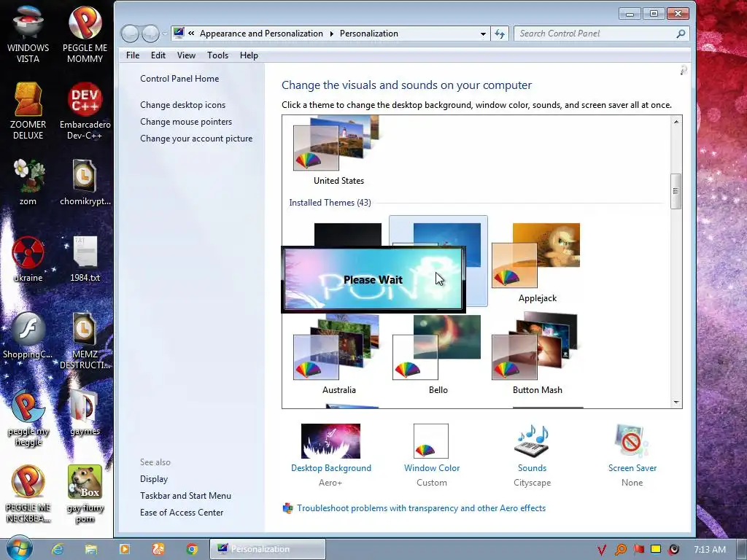Select the PEGGLE ME NECKBEA desktop icon
The image size is (747, 560).
28,494
